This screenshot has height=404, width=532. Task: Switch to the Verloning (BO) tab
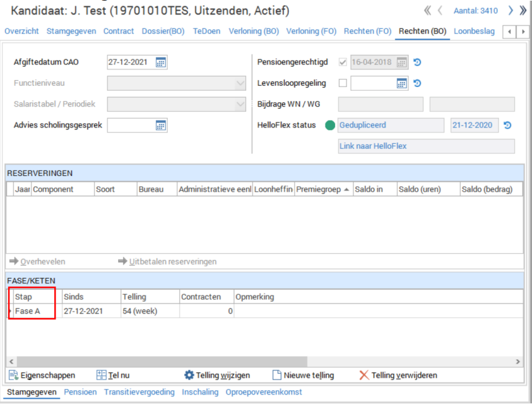(254, 31)
